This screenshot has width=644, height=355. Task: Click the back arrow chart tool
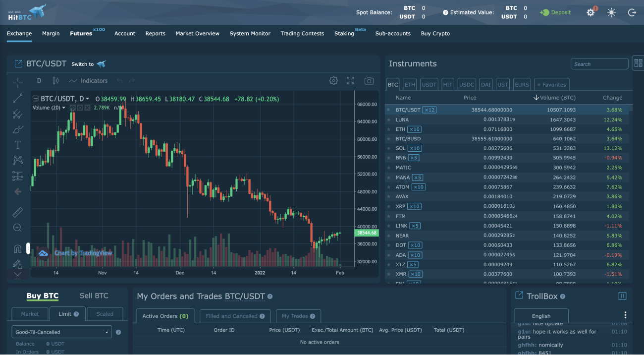18,191
